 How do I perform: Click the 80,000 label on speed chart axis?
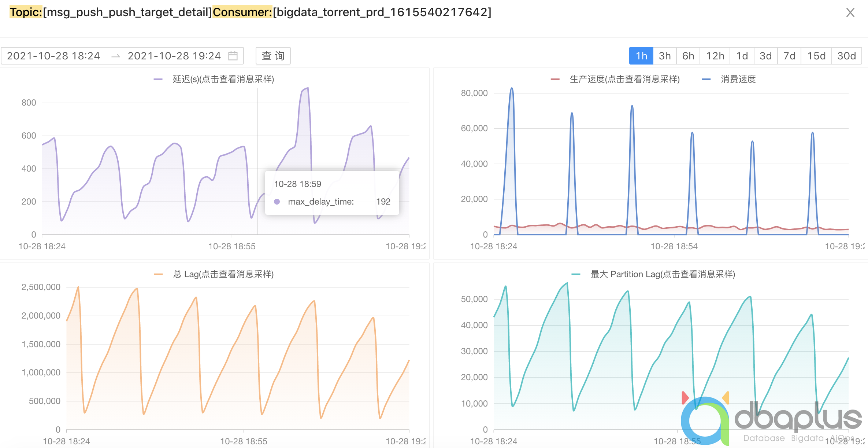pyautogui.click(x=474, y=93)
